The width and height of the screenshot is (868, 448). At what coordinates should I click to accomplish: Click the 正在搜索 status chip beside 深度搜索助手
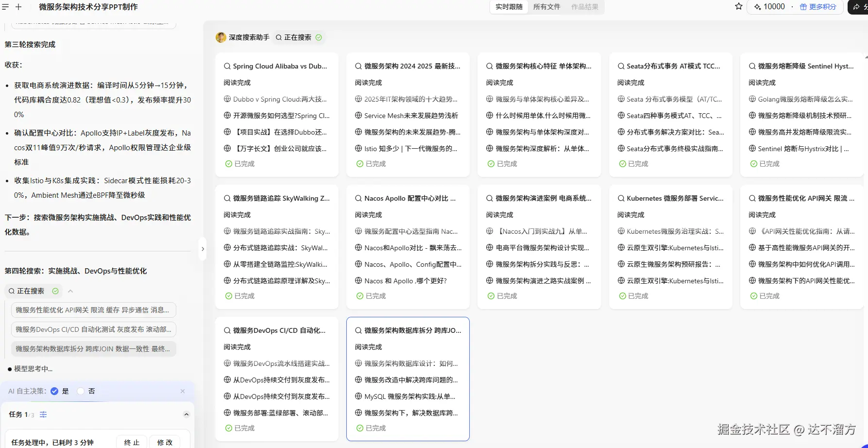pos(298,37)
